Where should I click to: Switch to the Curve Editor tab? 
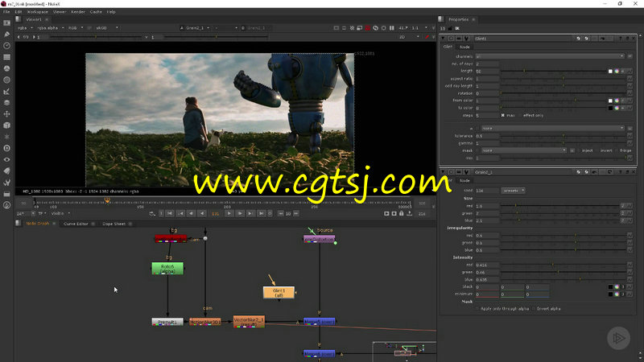76,224
